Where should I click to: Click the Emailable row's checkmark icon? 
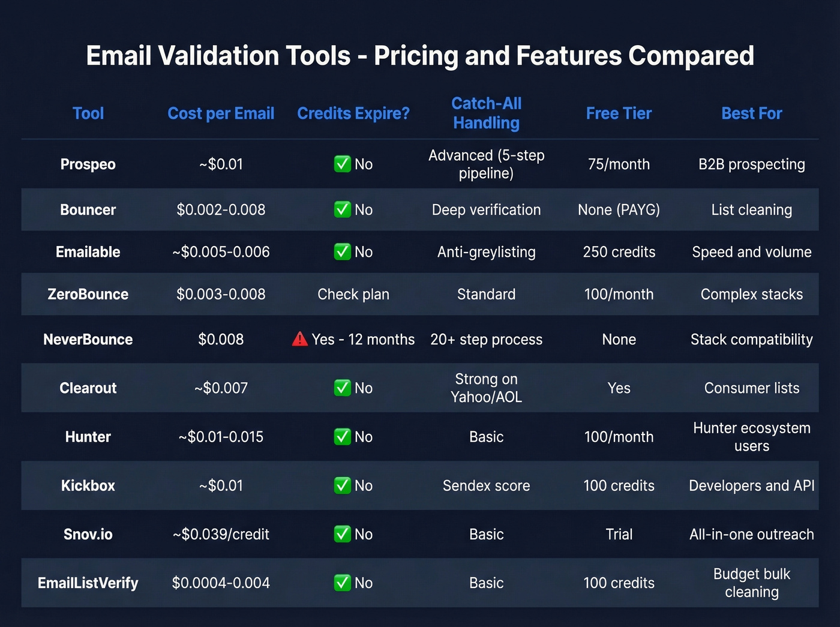(x=342, y=252)
